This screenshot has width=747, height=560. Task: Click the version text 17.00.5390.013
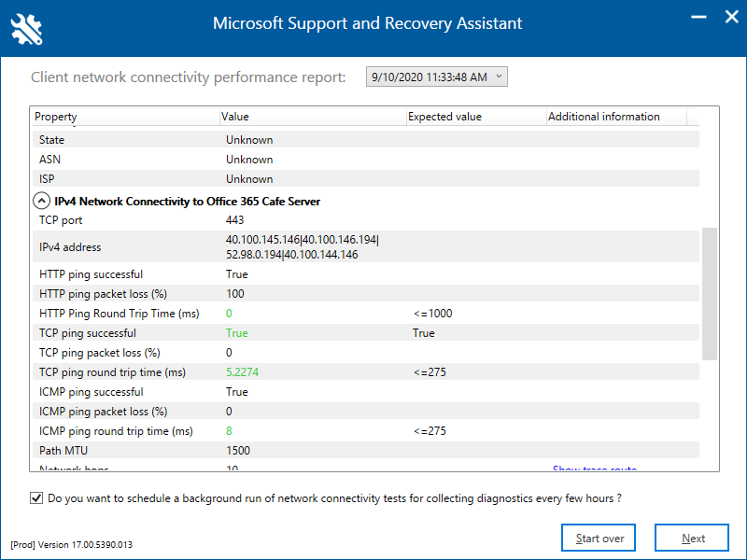[102, 544]
